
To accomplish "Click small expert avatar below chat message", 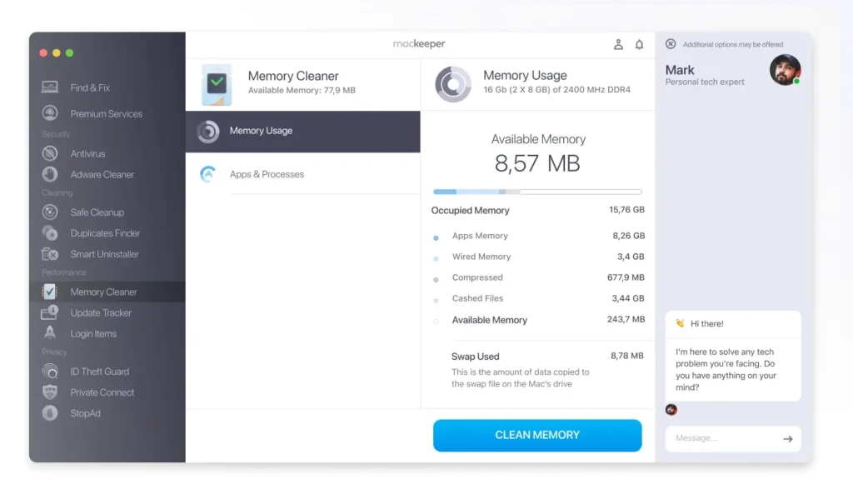I will [x=671, y=409].
